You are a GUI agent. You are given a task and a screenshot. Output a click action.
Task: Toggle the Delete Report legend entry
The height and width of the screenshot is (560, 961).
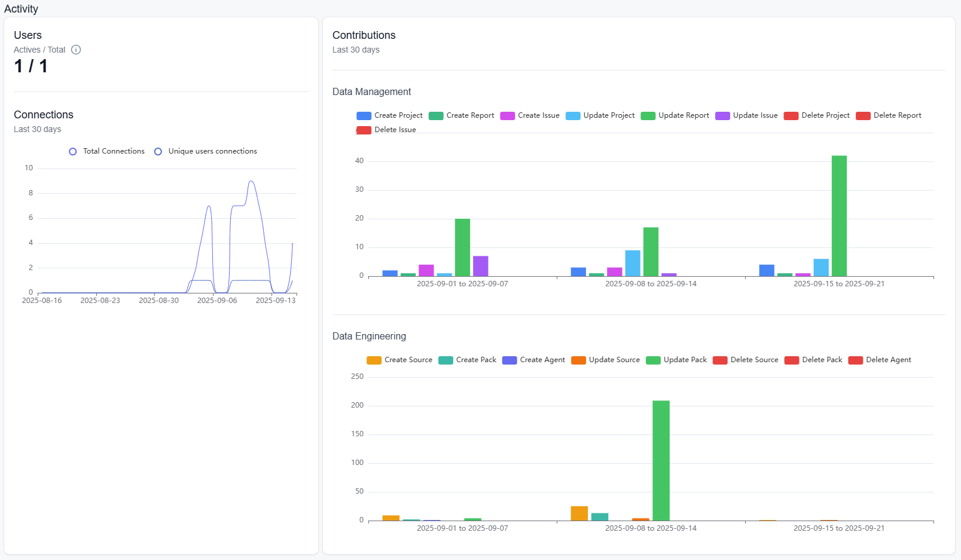click(x=888, y=115)
